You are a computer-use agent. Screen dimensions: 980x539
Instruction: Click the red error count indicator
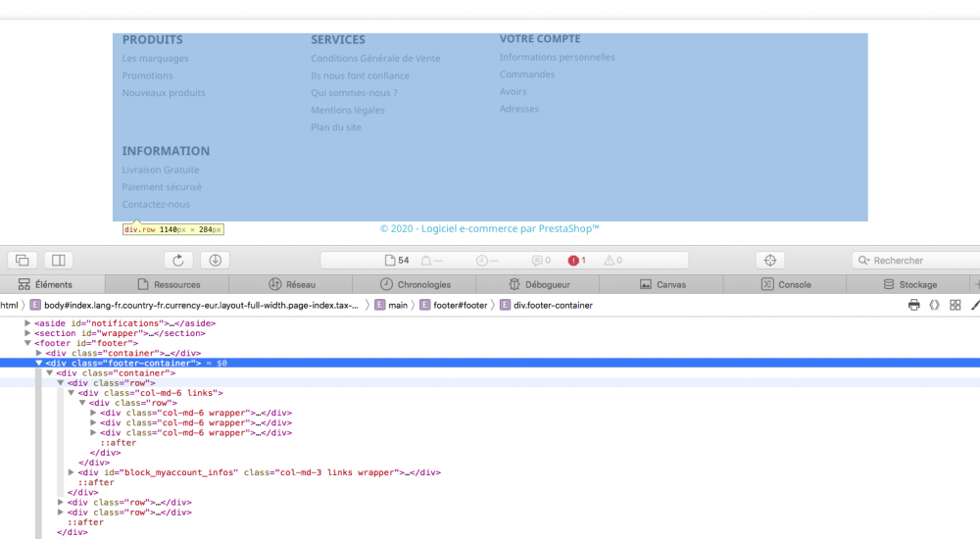tap(577, 260)
